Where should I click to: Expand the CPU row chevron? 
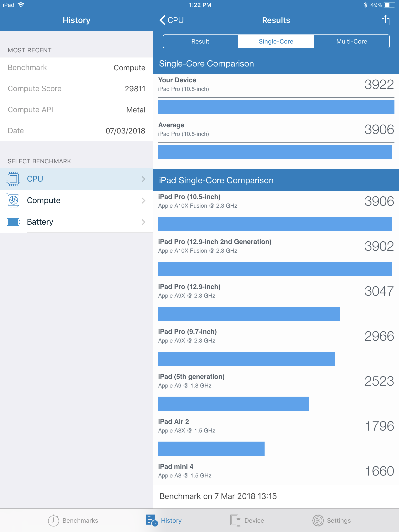(x=143, y=179)
